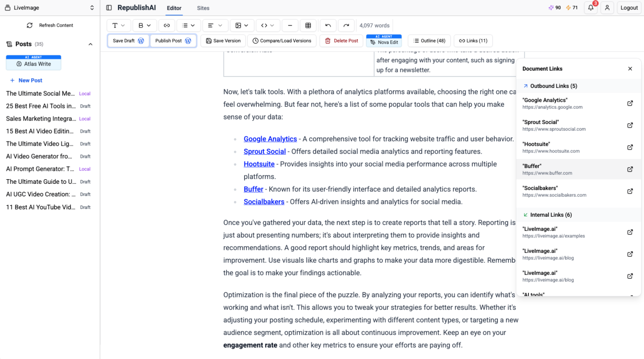Screen dimensions: 644x359
Task: Open the notifications bell
Action: [x=591, y=7]
